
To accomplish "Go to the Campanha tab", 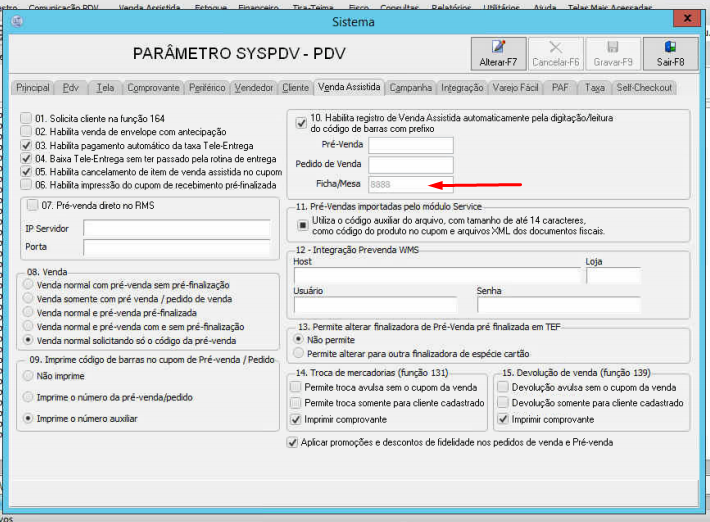I will point(411,88).
